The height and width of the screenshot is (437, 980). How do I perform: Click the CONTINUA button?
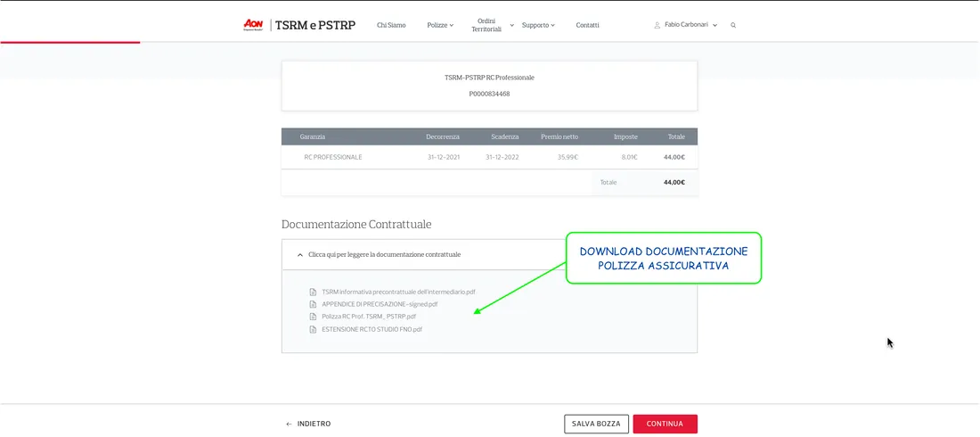coord(665,424)
